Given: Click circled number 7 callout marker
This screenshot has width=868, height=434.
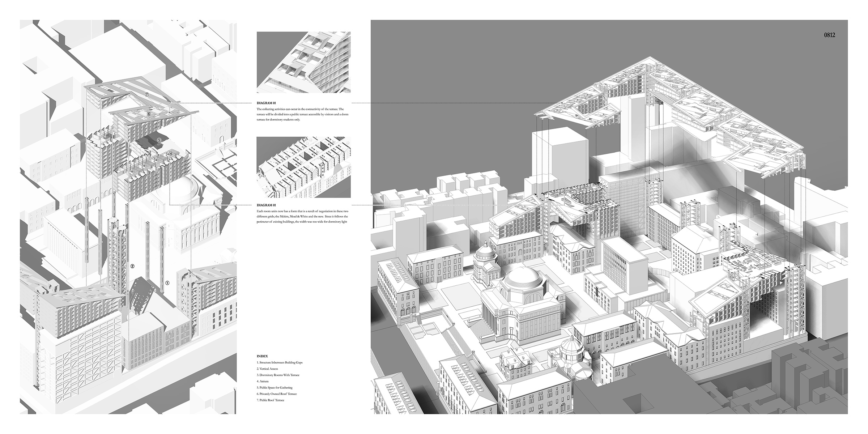Looking at the screenshot, I should click(146, 94).
